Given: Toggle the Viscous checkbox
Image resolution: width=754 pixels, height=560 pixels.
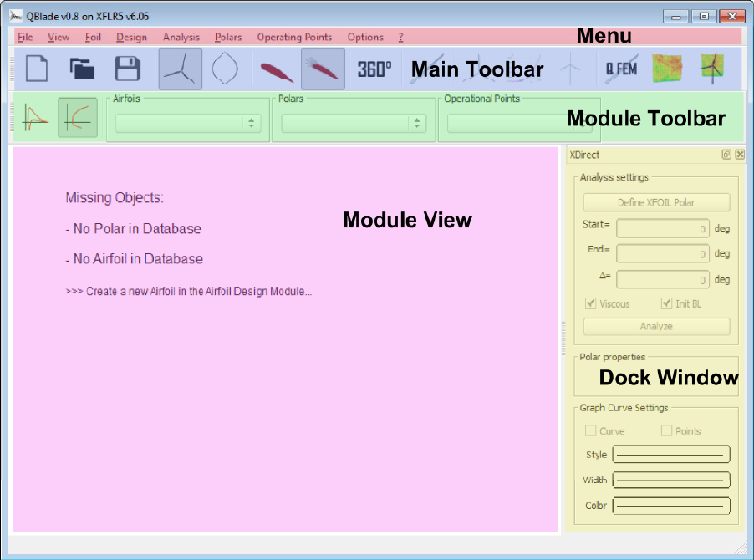Looking at the screenshot, I should pyautogui.click(x=590, y=303).
